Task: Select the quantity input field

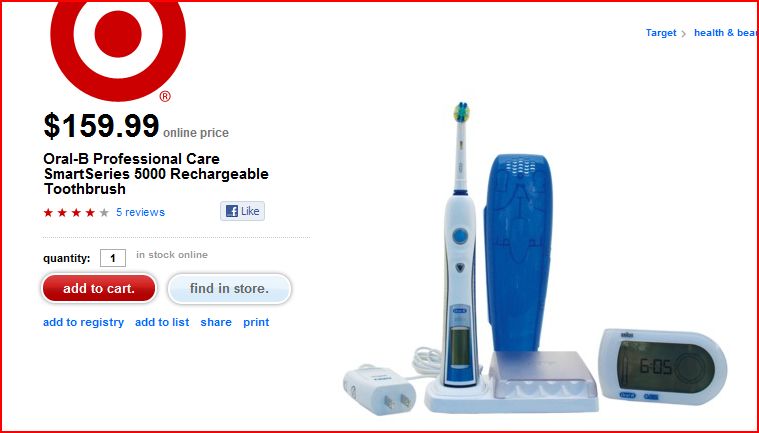Action: click(x=113, y=258)
